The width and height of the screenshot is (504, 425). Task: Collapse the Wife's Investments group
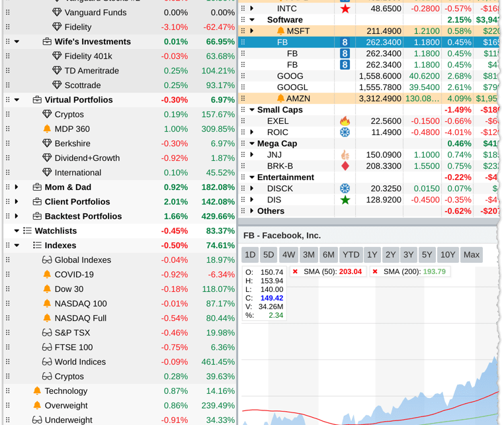[17, 42]
